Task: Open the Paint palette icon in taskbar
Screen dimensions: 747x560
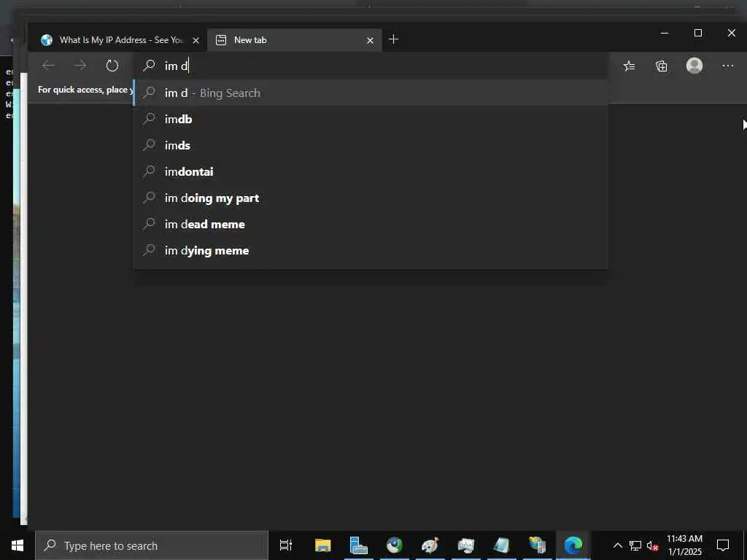Action: point(430,545)
